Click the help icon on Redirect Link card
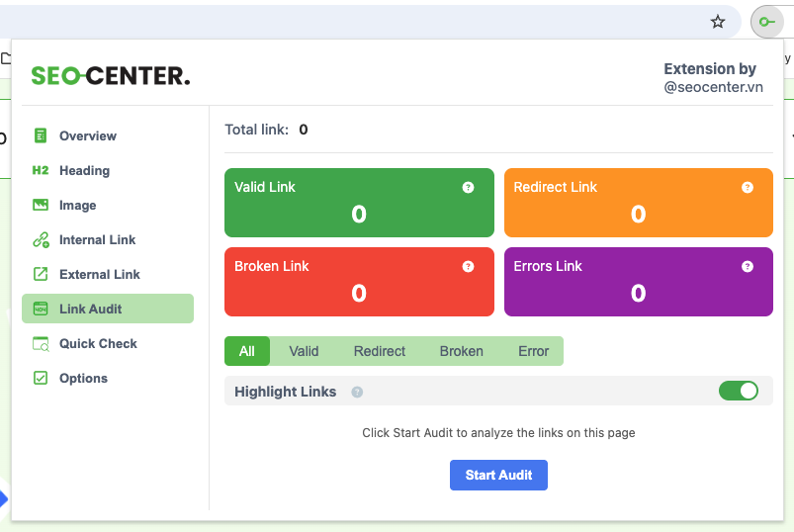Viewport: 794px width, 532px height. (748, 187)
